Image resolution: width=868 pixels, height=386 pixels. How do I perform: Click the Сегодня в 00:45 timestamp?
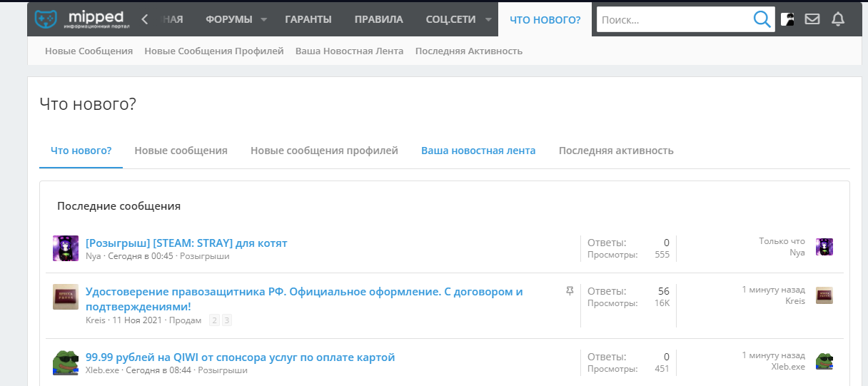141,255
